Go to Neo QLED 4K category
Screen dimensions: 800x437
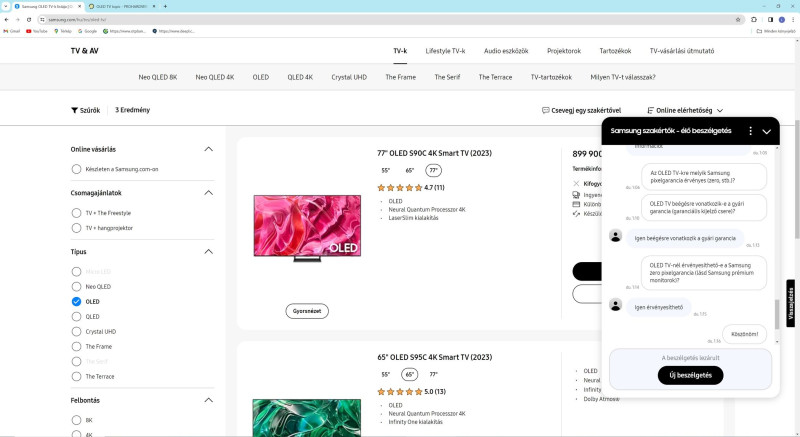click(x=215, y=77)
